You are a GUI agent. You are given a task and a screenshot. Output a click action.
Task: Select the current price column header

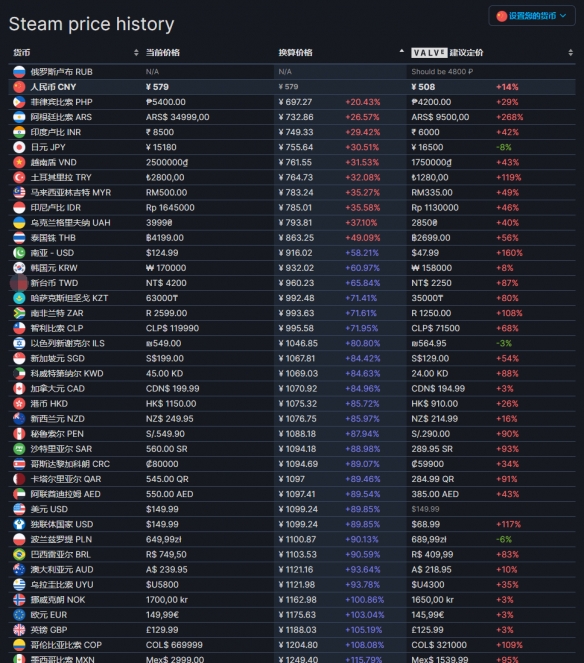[163, 52]
